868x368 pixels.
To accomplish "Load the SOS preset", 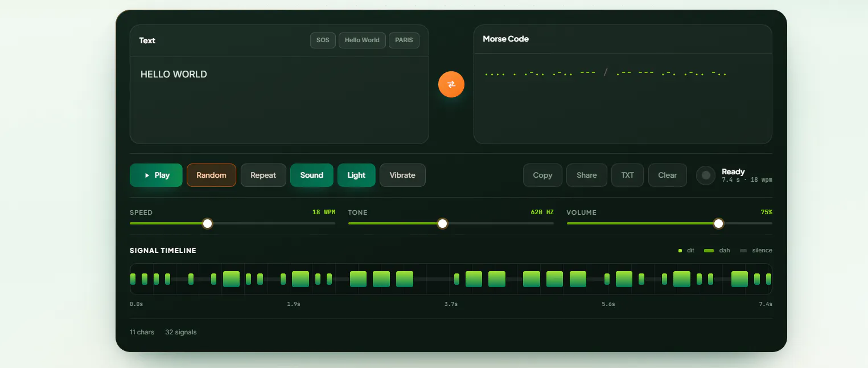I will click(323, 40).
